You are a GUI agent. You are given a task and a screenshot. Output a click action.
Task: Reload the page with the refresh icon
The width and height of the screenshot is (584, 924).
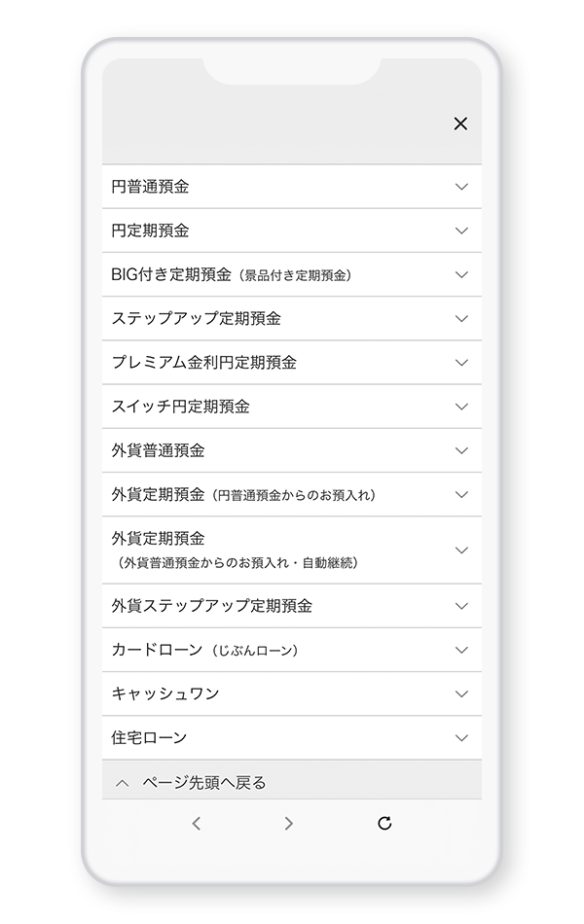pyautogui.click(x=384, y=824)
